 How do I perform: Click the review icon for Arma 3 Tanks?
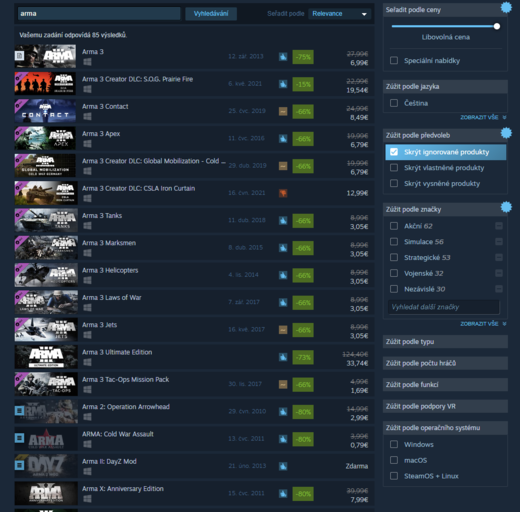click(x=283, y=221)
